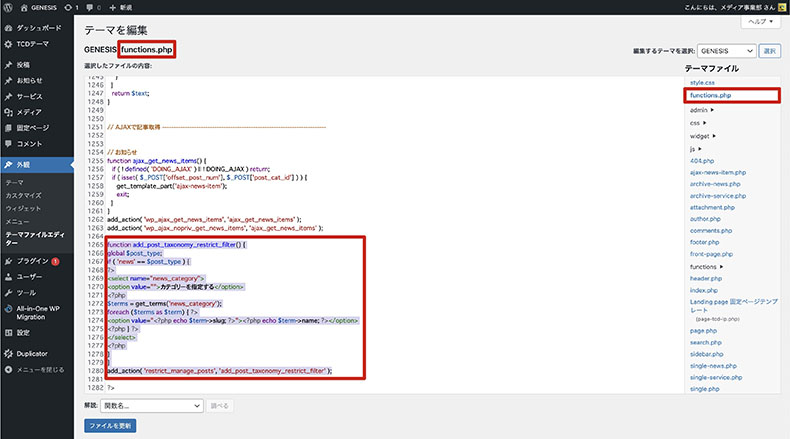
Task: Click the pin icon beside お知らせ
Action: (x=8, y=81)
